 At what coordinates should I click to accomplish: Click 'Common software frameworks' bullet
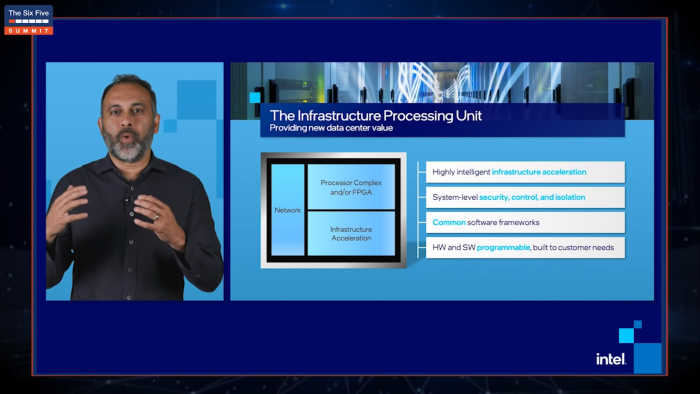(x=525, y=222)
